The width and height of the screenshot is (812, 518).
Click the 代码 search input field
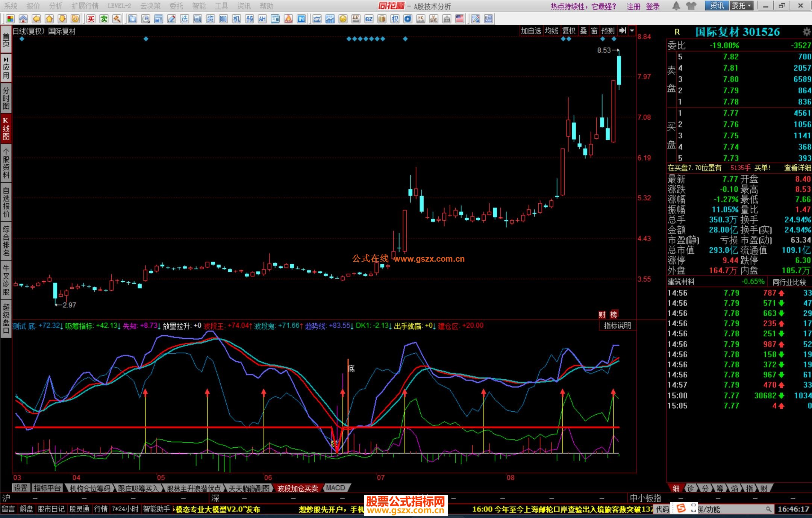click(x=726, y=509)
